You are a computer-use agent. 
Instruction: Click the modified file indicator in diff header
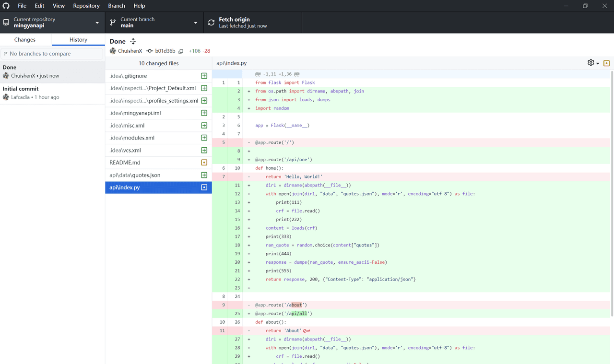(606, 63)
